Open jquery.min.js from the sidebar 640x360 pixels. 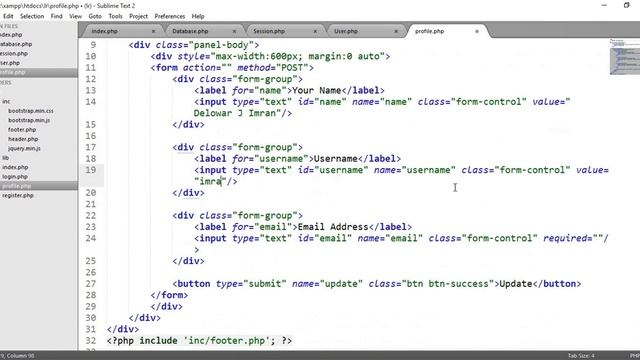[24, 148]
